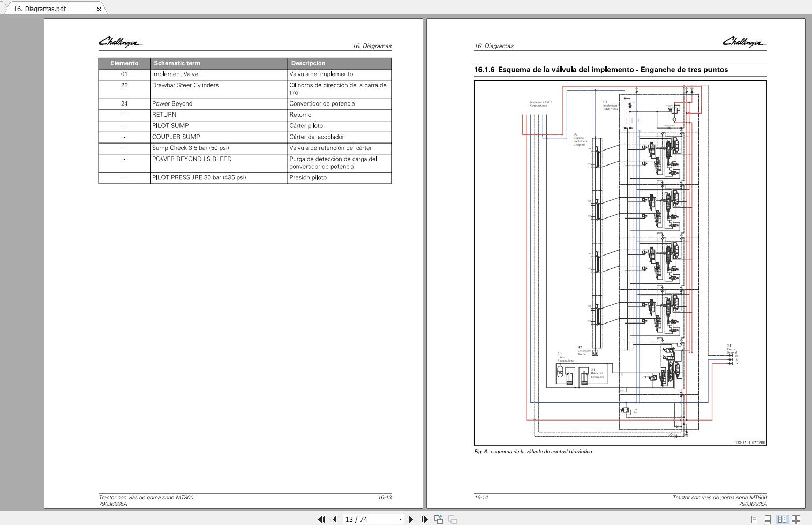This screenshot has width=812, height=525.
Task: Go to the next page
Action: tap(411, 519)
